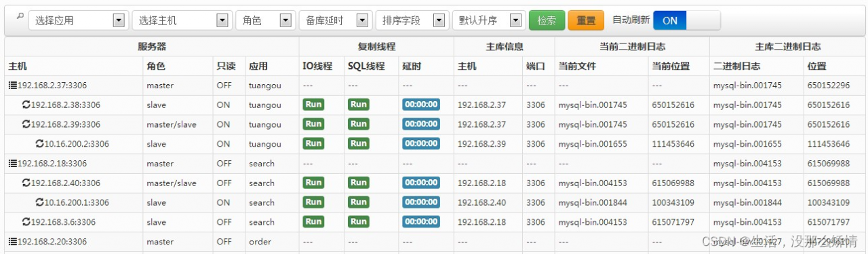Toggle the auto refresh ON switch
This screenshot has width=868, height=254.
(x=686, y=20)
